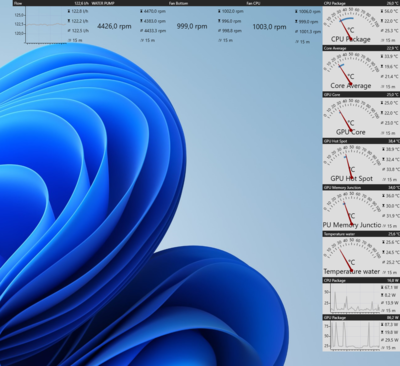Click the Temperature water title bar
Screen dimensions: 400x366
point(361,234)
